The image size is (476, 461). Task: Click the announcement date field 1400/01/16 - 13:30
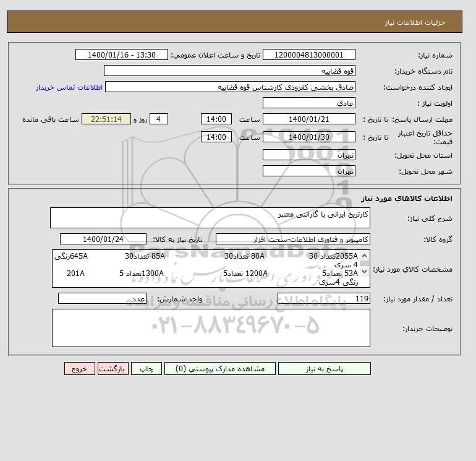(121, 54)
